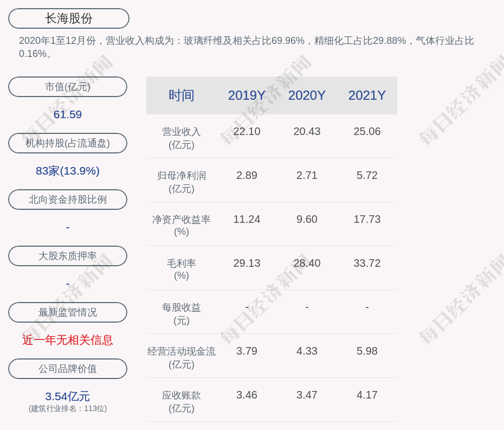Click the market value 61.59
Viewport: 504px width, 430px height.
tap(68, 114)
